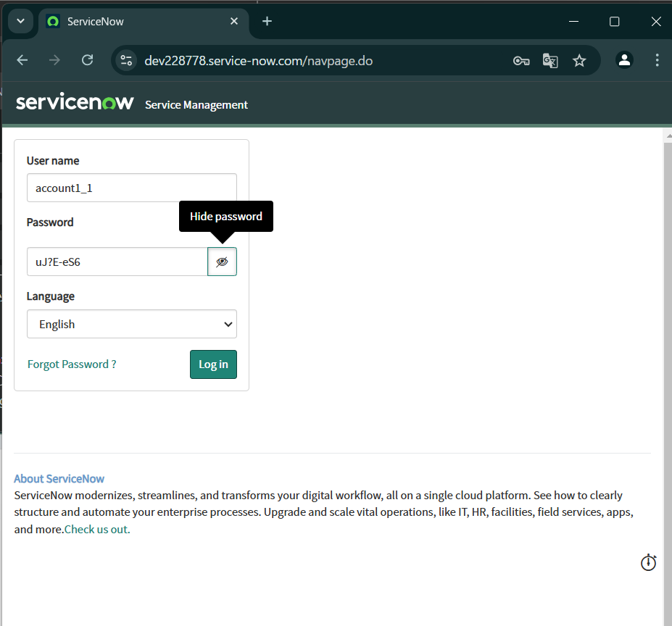Image resolution: width=672 pixels, height=626 pixels.
Task: Bookmark this page with the star
Action: (x=579, y=61)
